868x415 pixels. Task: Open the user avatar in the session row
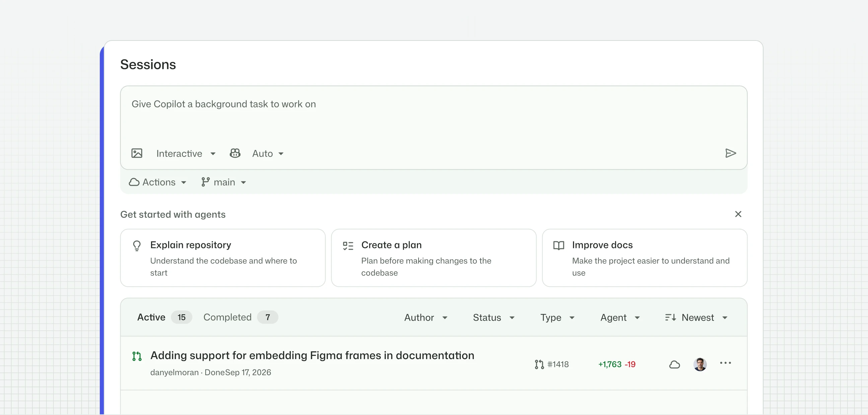pos(700,364)
